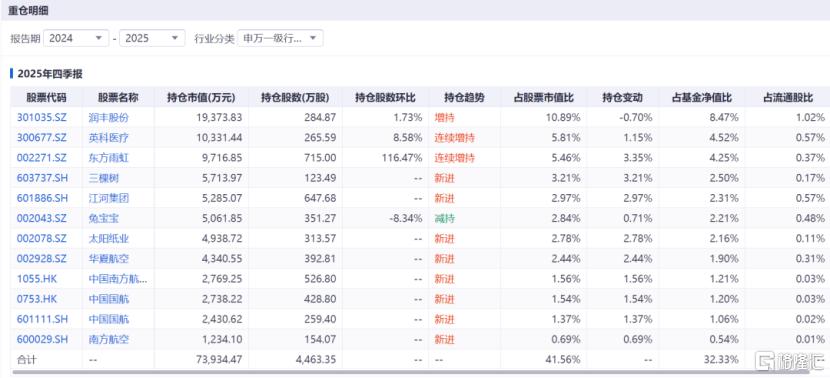The height and width of the screenshot is (378, 830).
Task: Open the report start year 2024 dropdown
Action: coord(75,38)
